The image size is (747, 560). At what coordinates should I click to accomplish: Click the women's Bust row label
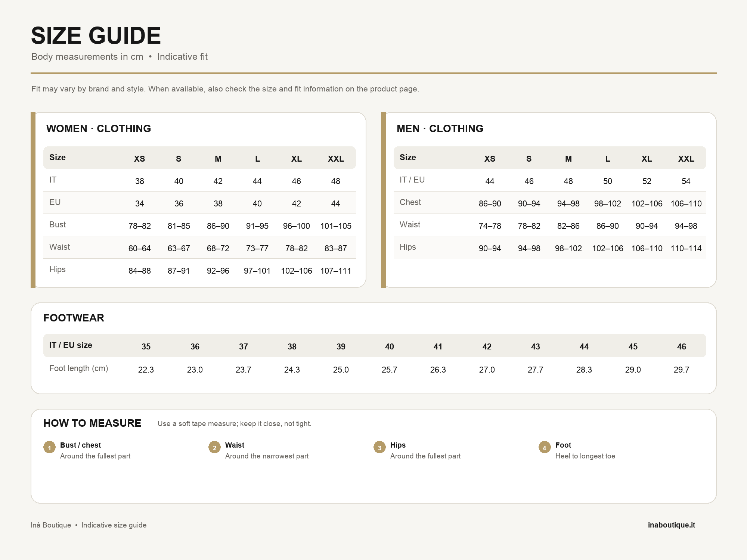coord(58,224)
